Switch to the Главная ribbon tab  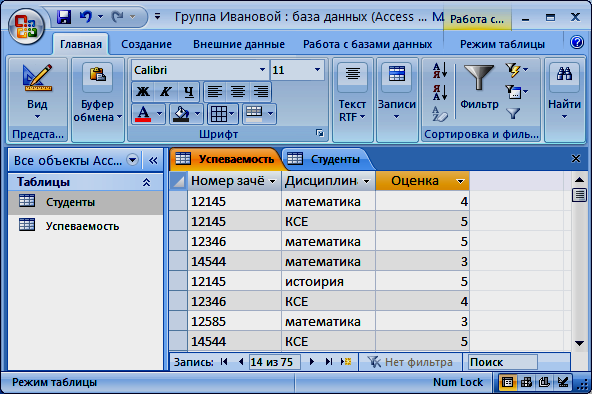coord(81,44)
